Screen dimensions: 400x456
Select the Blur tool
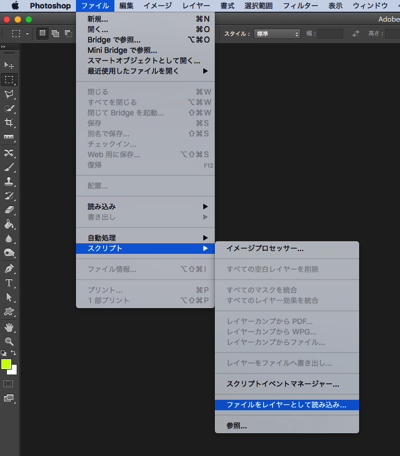(9, 239)
